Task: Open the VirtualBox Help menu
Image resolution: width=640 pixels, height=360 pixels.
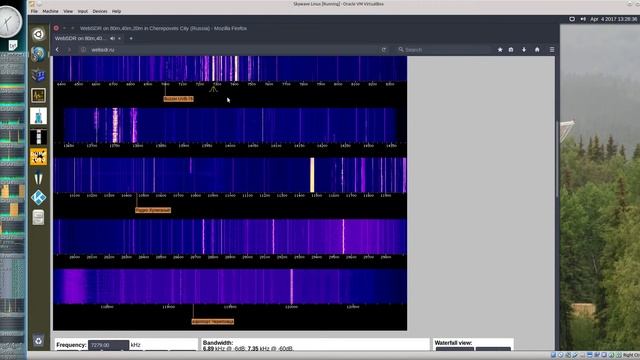Action: coord(116,11)
